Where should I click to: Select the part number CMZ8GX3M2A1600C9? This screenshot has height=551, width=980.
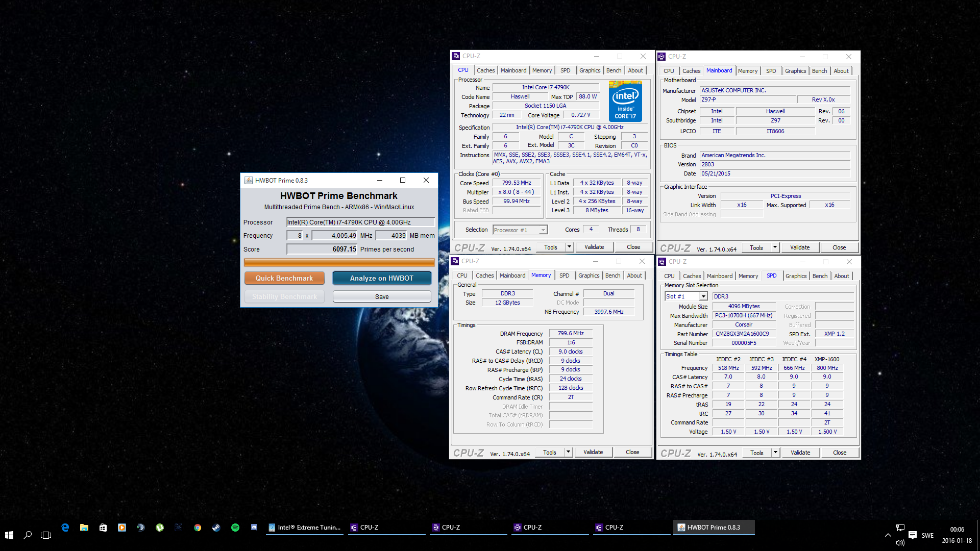click(744, 334)
